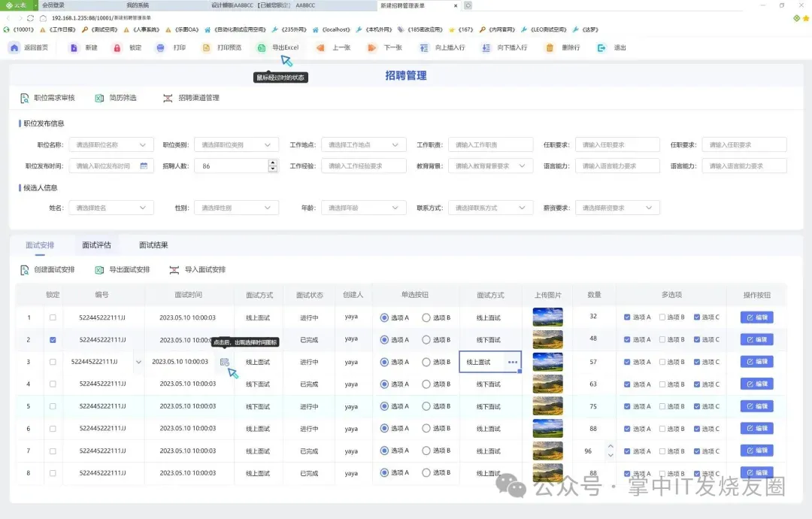
Task: Click the 退出 exit toolbar icon
Action: point(601,47)
